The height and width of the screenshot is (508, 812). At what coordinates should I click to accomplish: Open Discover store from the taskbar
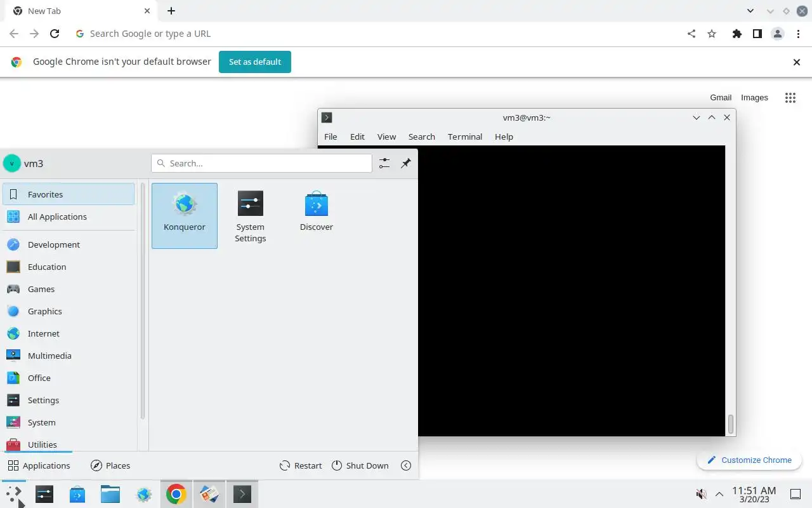pos(77,494)
